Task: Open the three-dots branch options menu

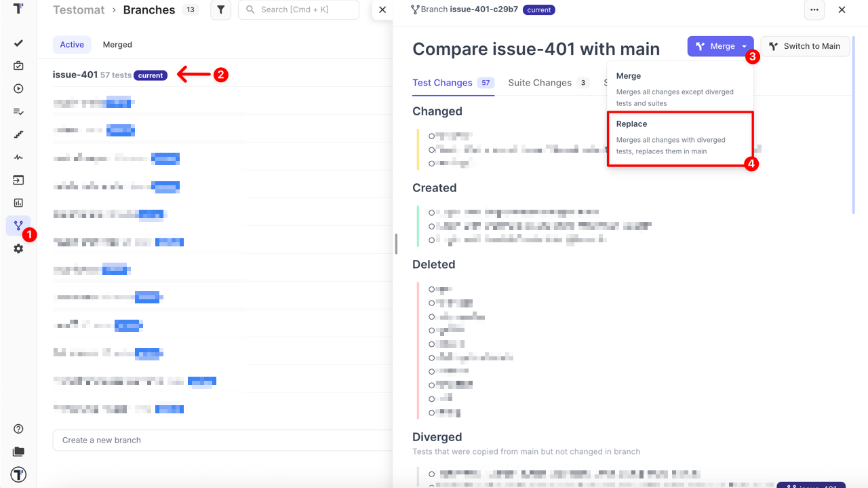Action: coord(814,10)
